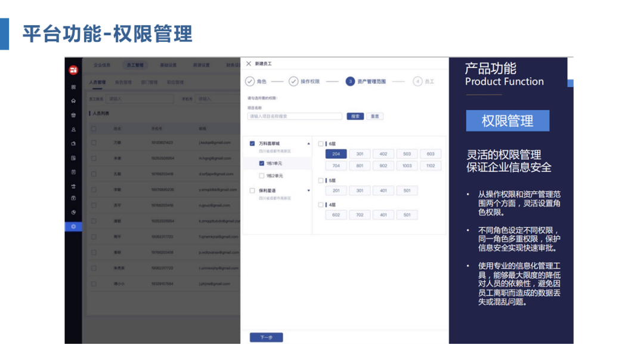
Task: Switch to the 房源设置 top tab
Action: (202, 65)
